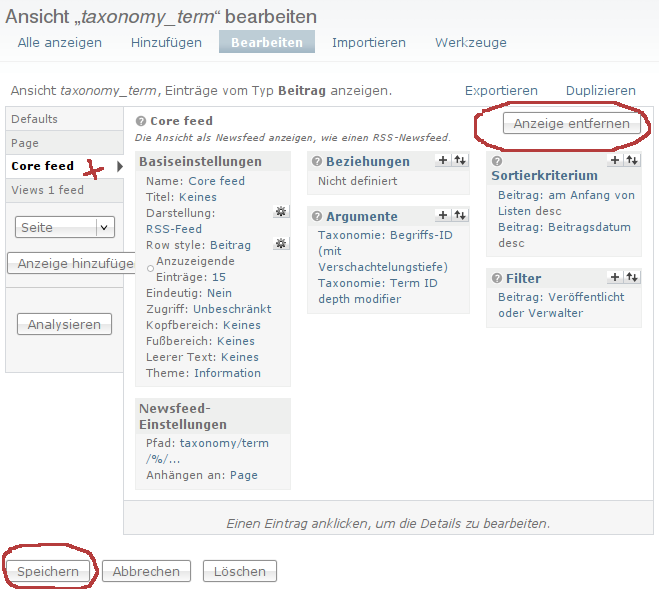Screen dimensions: 659x589
Task: Click the add icon in Beziehungen section
Action: (x=443, y=160)
